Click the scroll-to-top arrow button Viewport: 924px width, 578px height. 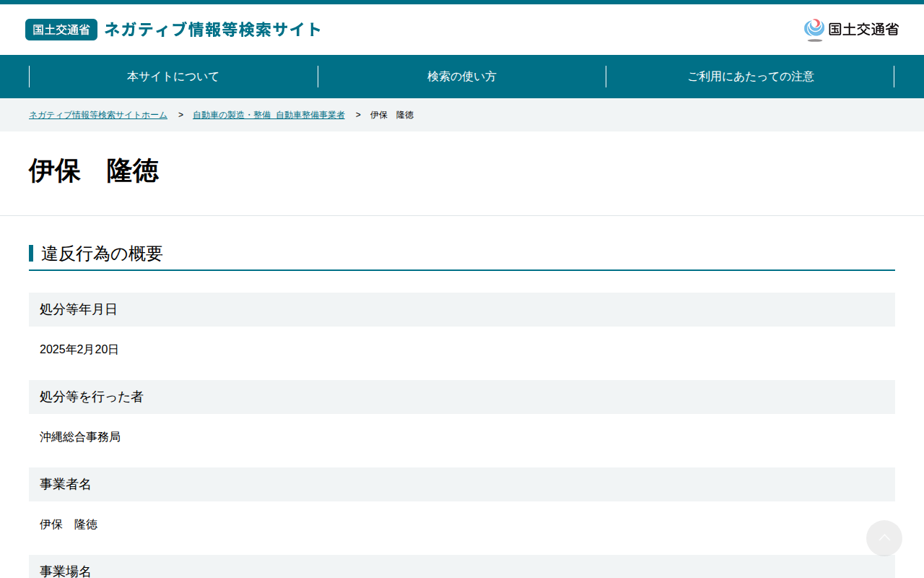884,538
